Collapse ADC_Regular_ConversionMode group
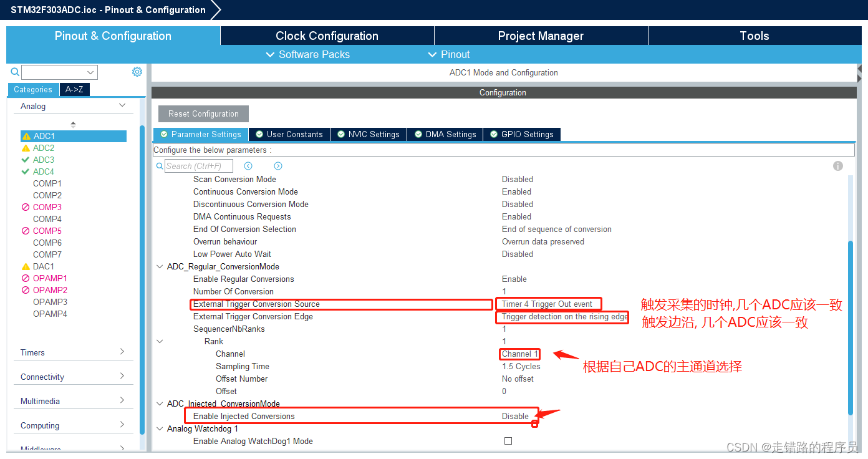868x459 pixels. pyautogui.click(x=160, y=266)
